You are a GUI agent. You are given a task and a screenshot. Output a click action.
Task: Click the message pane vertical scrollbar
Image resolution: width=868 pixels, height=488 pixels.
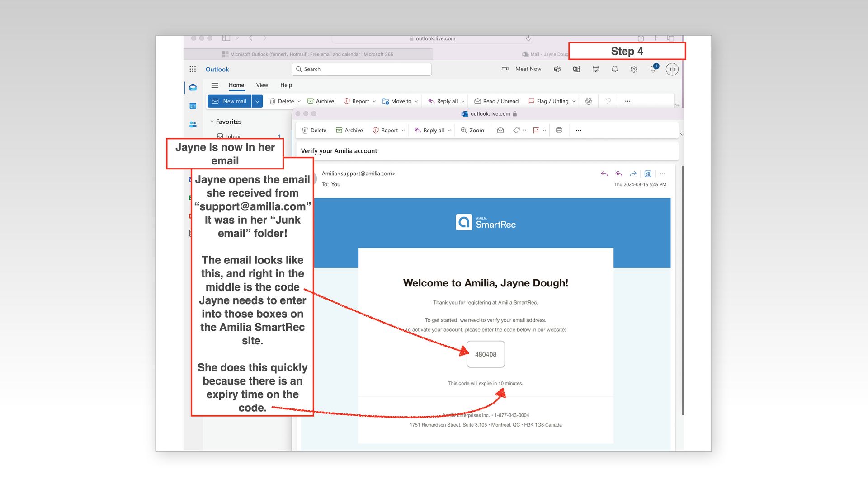pyautogui.click(x=683, y=290)
